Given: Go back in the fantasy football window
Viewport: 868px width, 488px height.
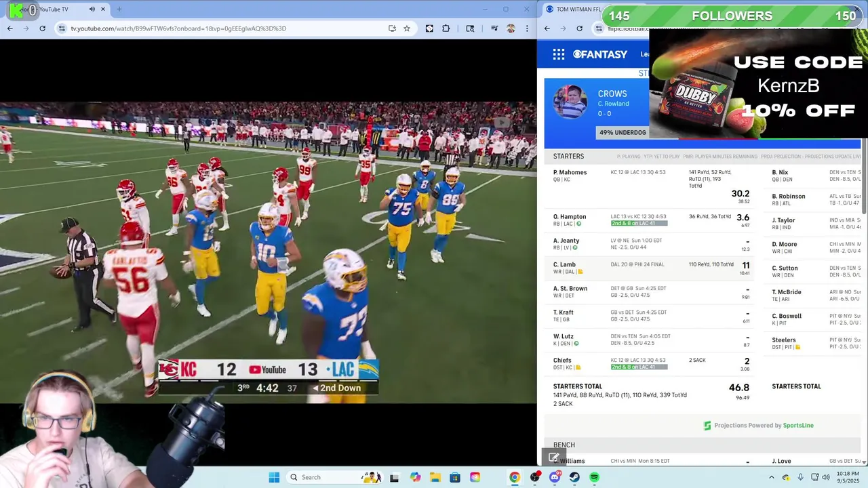Looking at the screenshot, I should [547, 28].
